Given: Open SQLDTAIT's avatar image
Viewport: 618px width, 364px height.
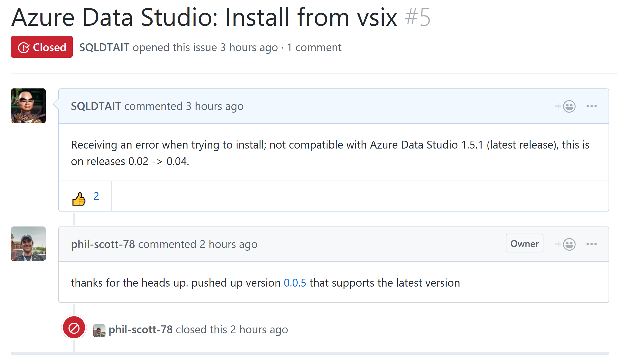Looking at the screenshot, I should tap(28, 106).
